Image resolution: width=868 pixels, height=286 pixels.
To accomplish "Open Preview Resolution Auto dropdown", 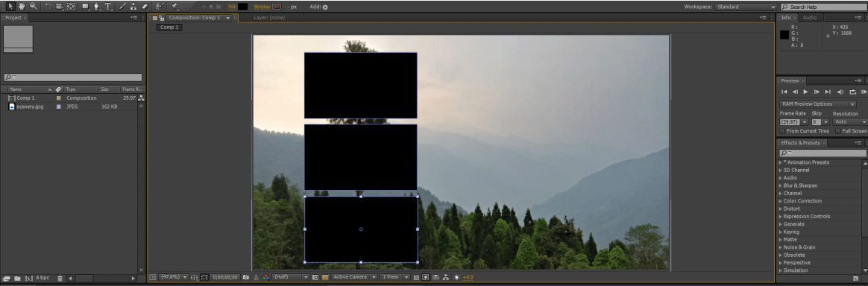I will pyautogui.click(x=849, y=121).
